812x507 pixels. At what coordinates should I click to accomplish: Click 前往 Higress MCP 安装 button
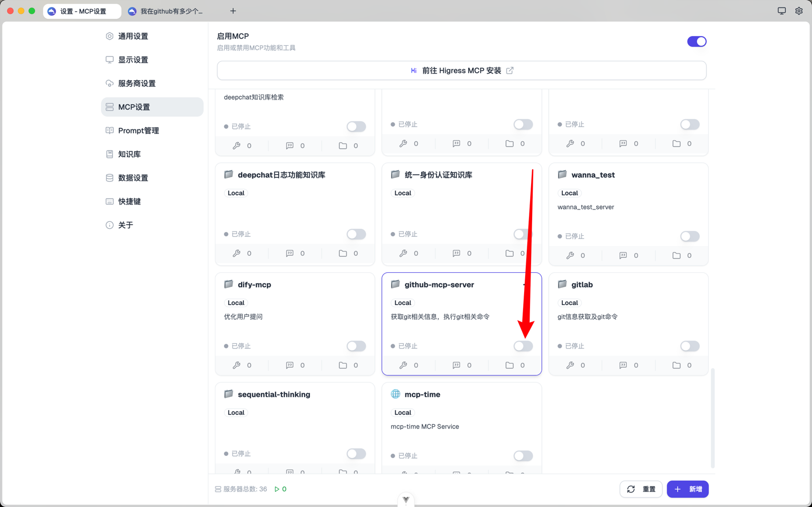[461, 70]
